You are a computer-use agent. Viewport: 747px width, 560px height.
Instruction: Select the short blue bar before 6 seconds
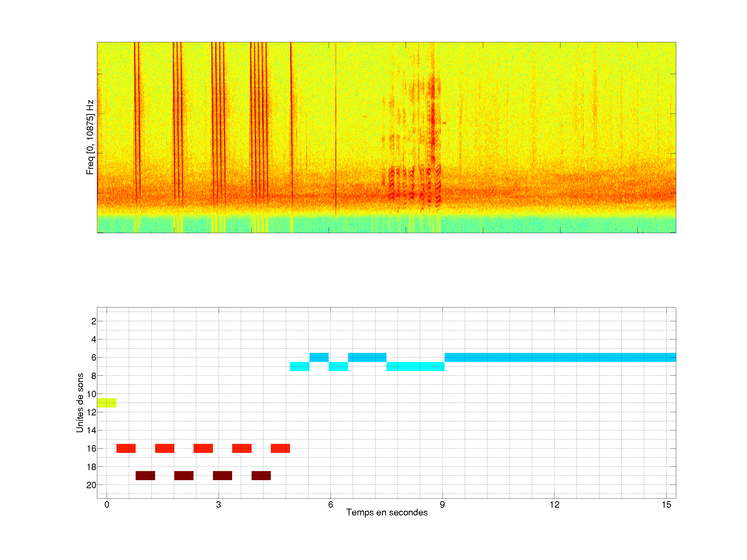pos(319,357)
